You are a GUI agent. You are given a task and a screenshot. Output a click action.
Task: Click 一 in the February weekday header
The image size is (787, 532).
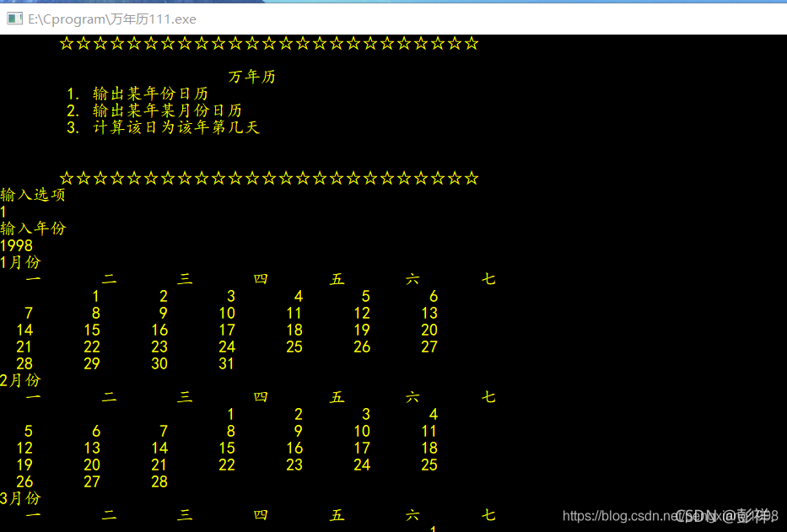coord(33,397)
